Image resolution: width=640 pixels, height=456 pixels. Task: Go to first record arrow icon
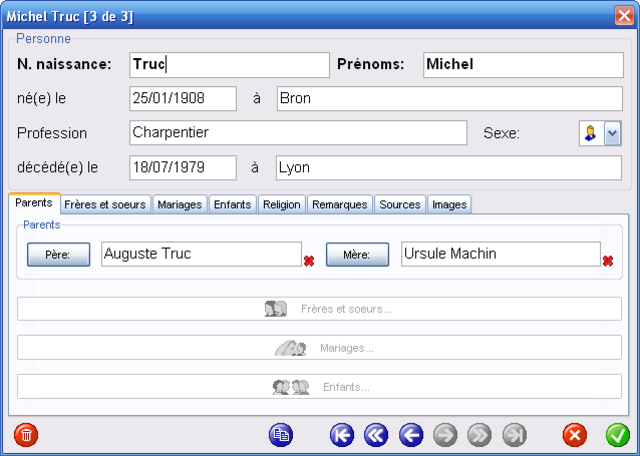coord(342,435)
